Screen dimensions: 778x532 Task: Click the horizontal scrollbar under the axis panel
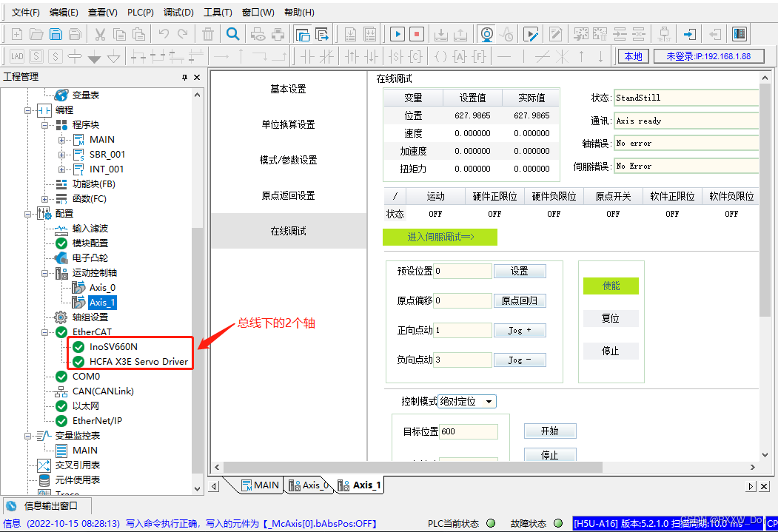pyautogui.click(x=413, y=467)
